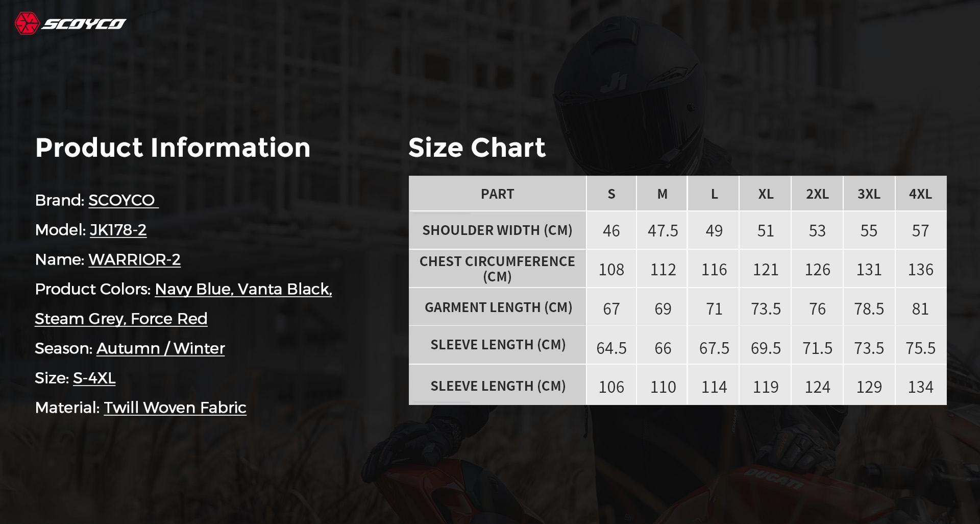This screenshot has width=980, height=524.
Task: Select the GARMENT LENGTH (CM) row label
Action: tap(498, 307)
